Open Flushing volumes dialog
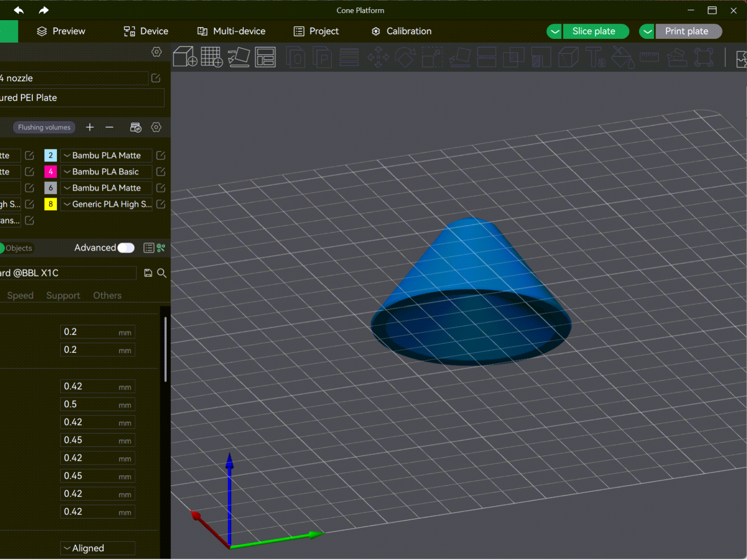Image resolution: width=747 pixels, height=560 pixels. tap(44, 127)
